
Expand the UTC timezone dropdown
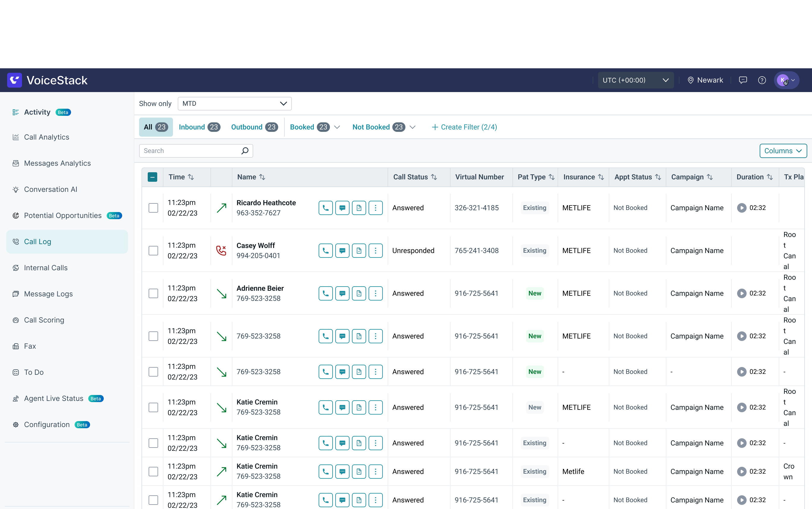pyautogui.click(x=635, y=80)
